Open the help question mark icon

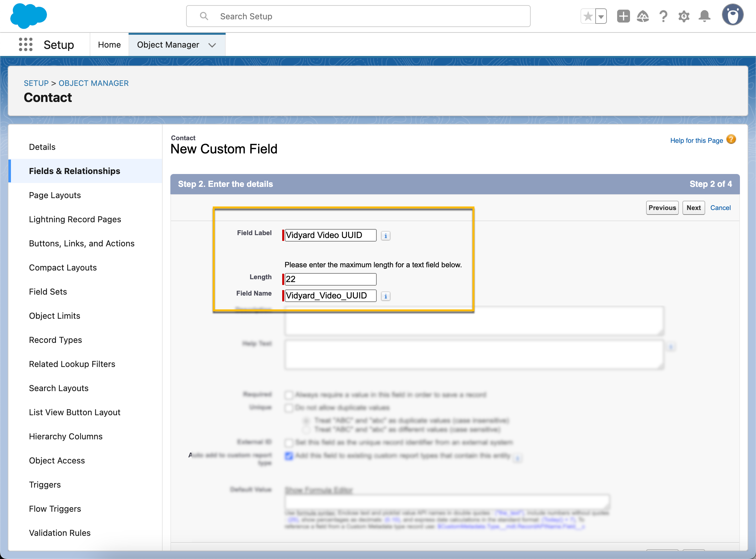663,16
